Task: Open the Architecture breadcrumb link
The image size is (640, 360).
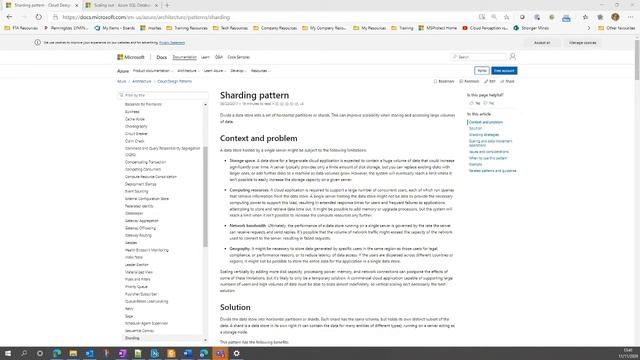Action: [142, 81]
